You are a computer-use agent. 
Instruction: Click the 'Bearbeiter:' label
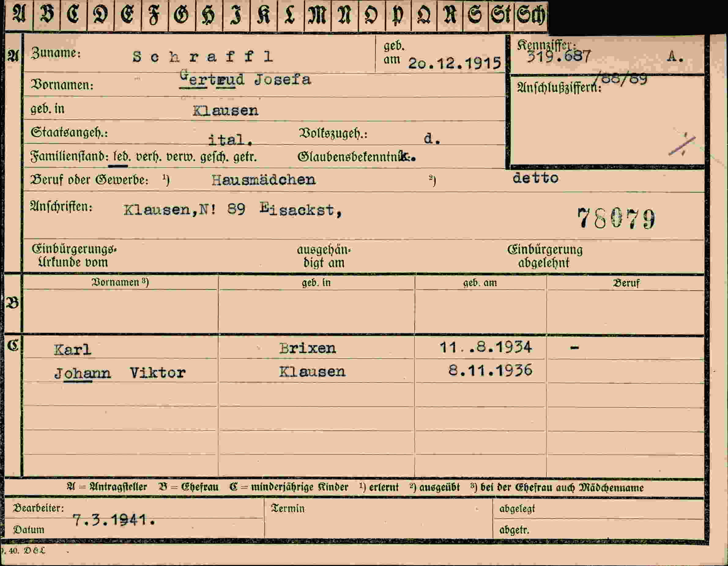(x=38, y=509)
